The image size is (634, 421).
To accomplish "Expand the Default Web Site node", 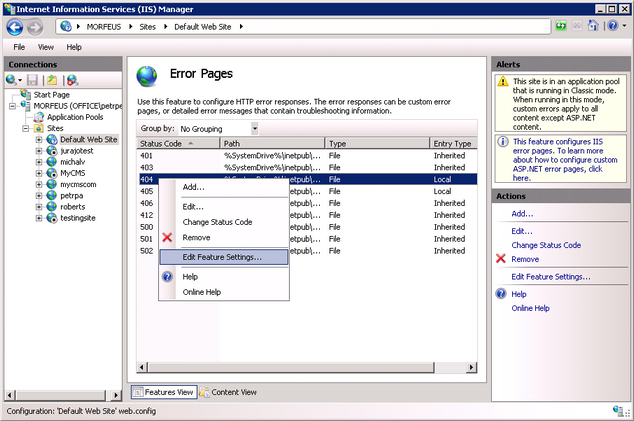I will tap(39, 140).
